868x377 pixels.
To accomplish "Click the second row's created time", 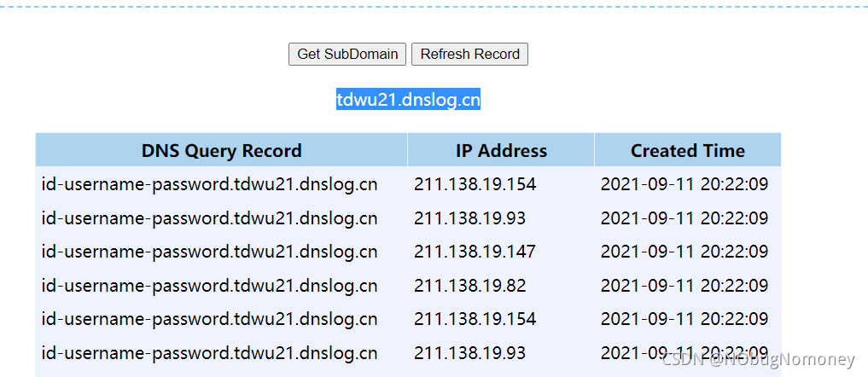I will tap(684, 218).
